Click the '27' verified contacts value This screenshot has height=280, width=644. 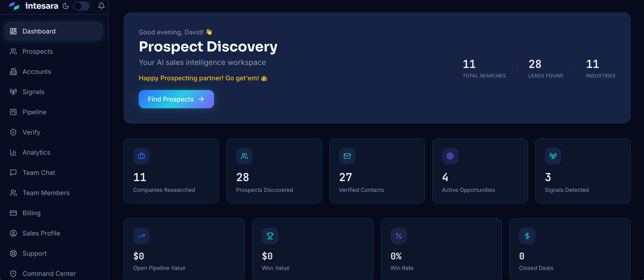tap(345, 177)
